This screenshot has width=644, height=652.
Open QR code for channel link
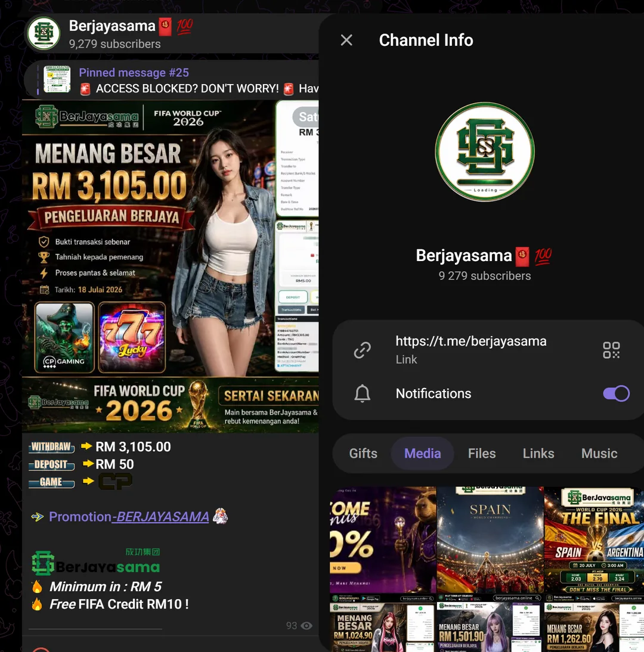611,350
